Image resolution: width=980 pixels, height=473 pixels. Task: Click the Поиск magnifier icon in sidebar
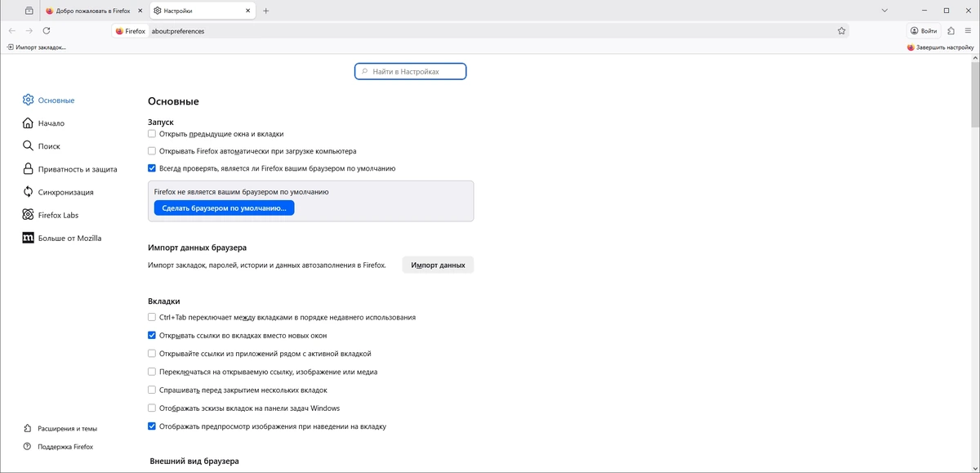pos(29,146)
